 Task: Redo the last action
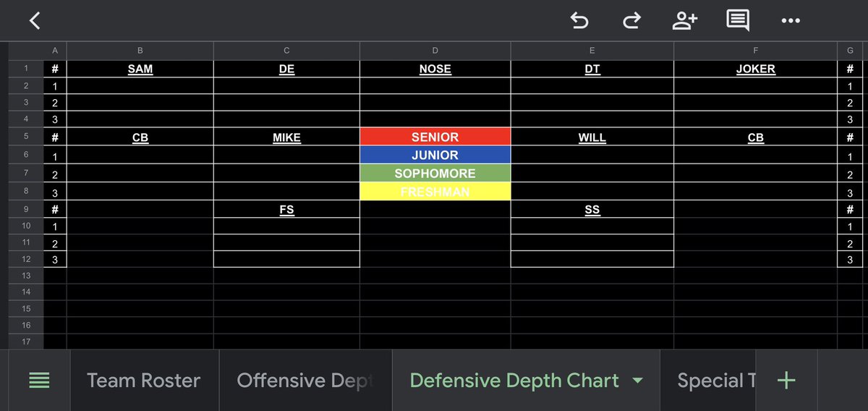(x=631, y=20)
